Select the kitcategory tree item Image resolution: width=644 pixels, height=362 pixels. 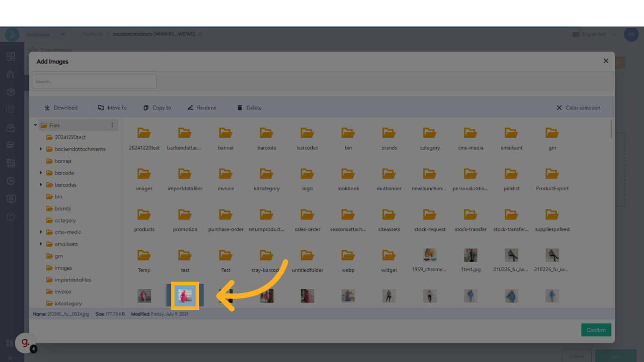click(x=68, y=304)
